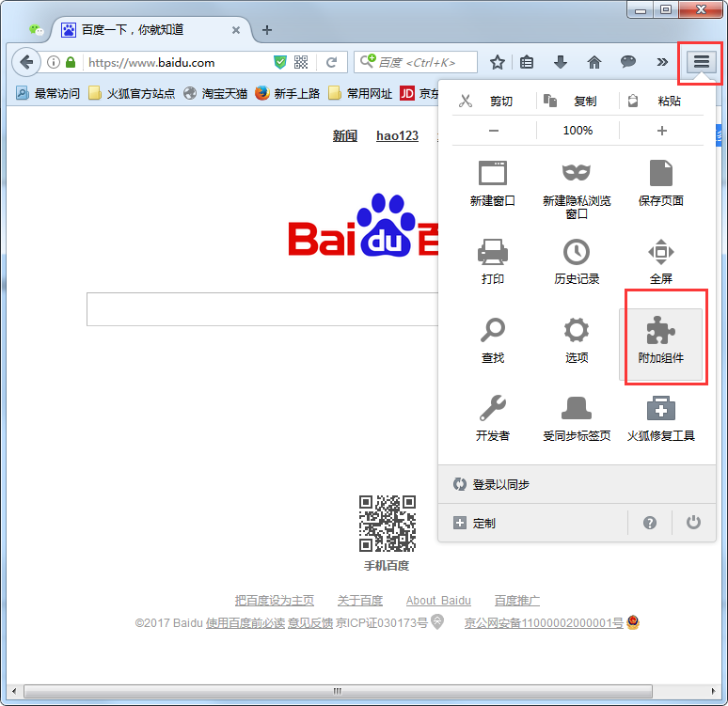Open a new tab with plus
The width and height of the screenshot is (728, 706).
267,30
